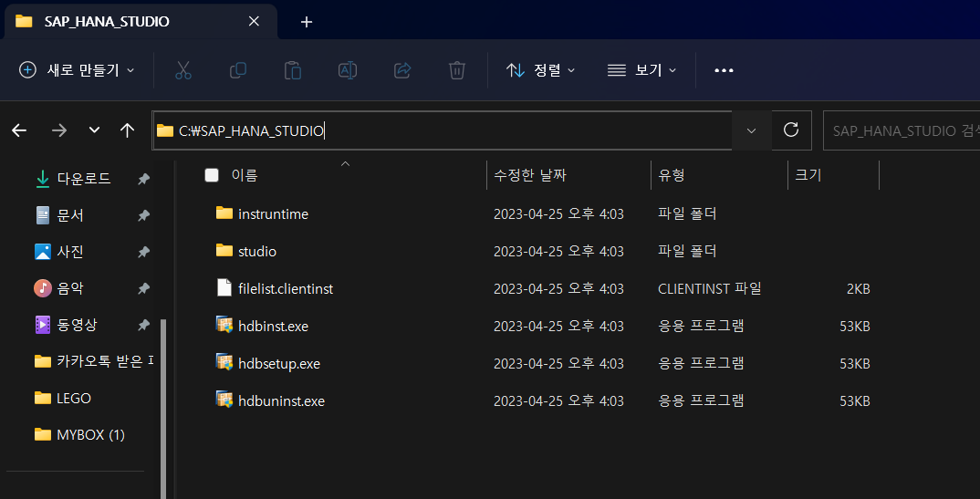Image resolution: width=980 pixels, height=499 pixels.
Task: Click the Paste clipboard icon
Action: coord(293,70)
